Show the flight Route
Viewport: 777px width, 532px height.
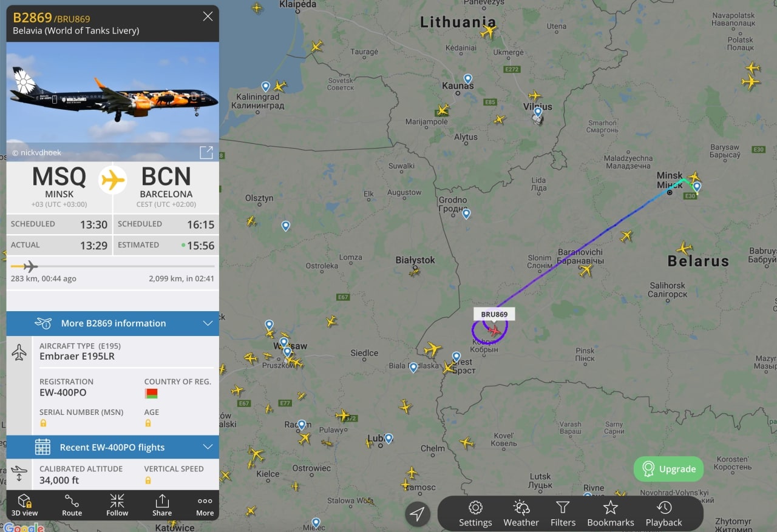pyautogui.click(x=72, y=505)
